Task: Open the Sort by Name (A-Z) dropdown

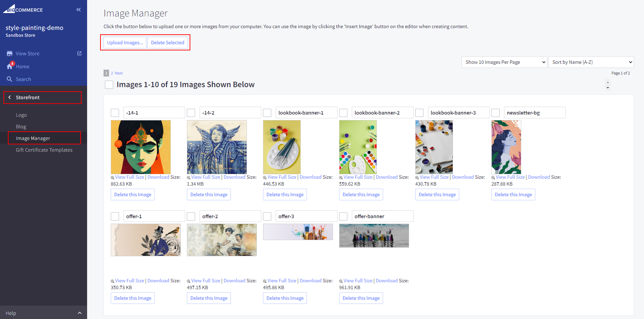Action: pyautogui.click(x=591, y=62)
